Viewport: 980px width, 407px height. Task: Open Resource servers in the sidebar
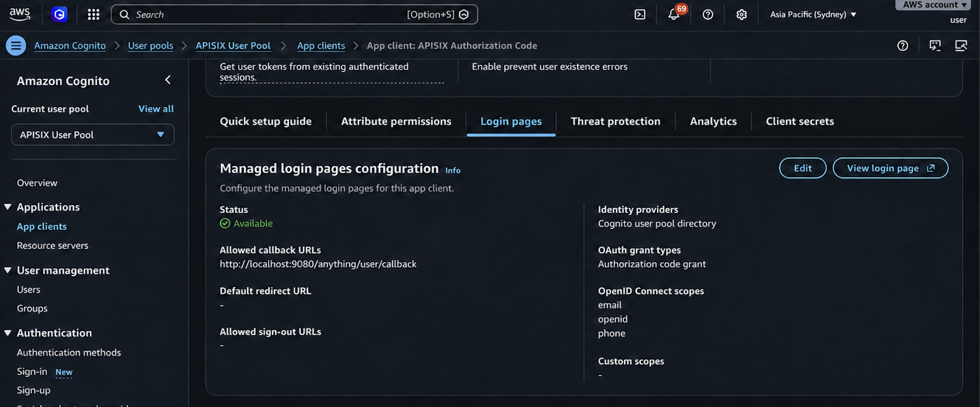pos(53,245)
